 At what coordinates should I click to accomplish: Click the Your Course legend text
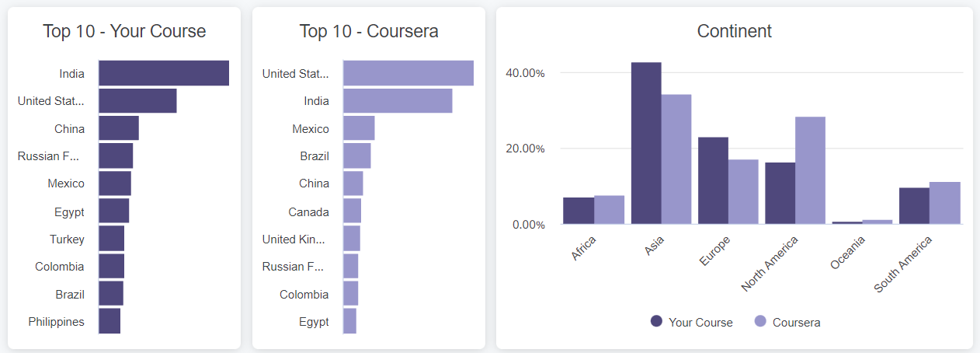tap(700, 322)
